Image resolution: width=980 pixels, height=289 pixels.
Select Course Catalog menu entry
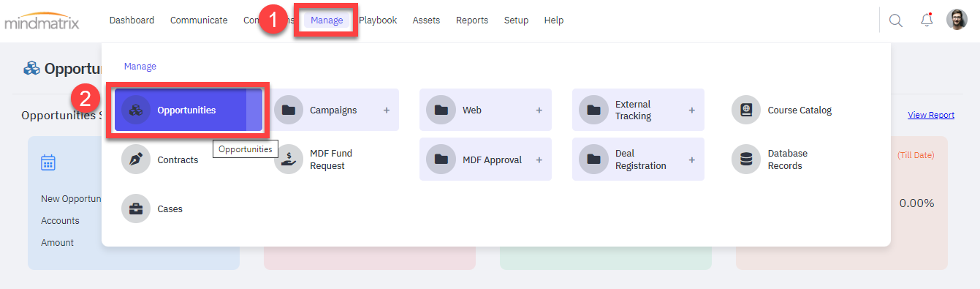pos(799,110)
